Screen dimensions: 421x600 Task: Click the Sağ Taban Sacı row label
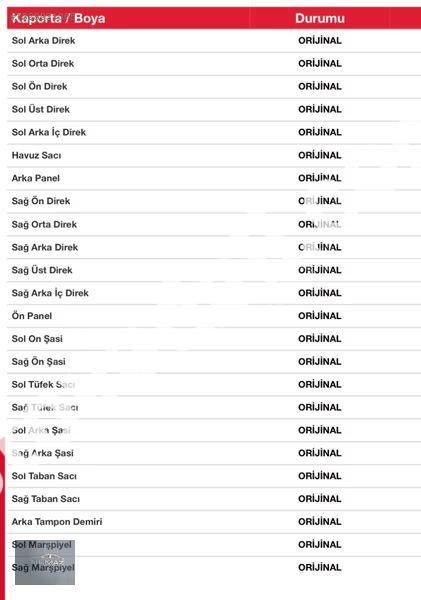click(46, 499)
